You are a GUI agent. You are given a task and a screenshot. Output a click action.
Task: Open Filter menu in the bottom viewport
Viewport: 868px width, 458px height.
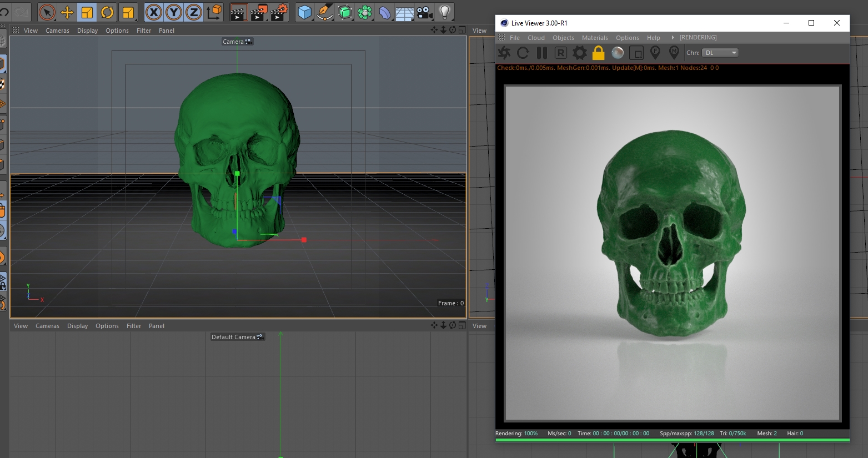(x=134, y=326)
